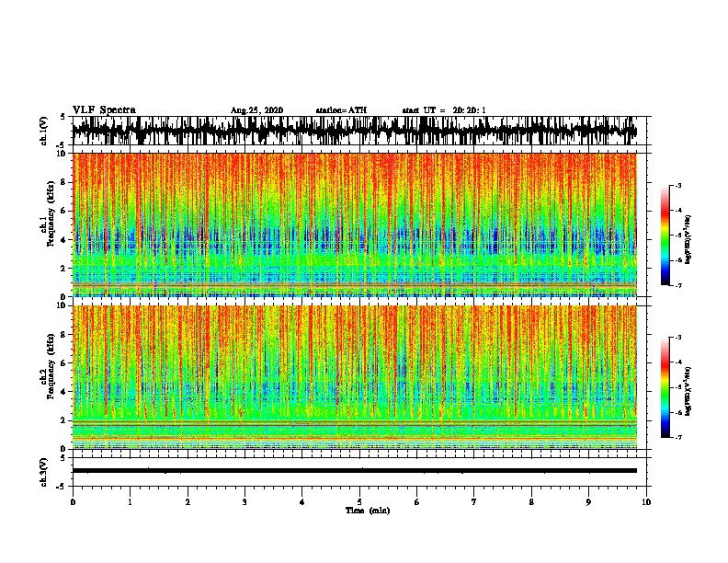Click the ch.1 color bar log(PSD) label

coord(688,240)
